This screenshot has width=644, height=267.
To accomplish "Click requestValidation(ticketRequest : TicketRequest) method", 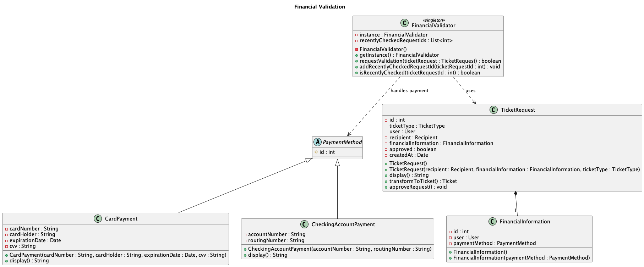I will (x=430, y=61).
